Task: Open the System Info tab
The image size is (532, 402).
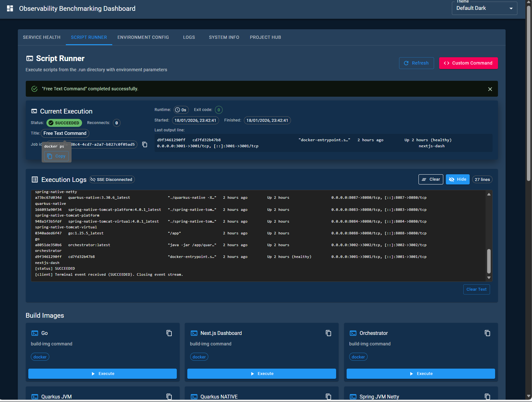Action: (224, 37)
